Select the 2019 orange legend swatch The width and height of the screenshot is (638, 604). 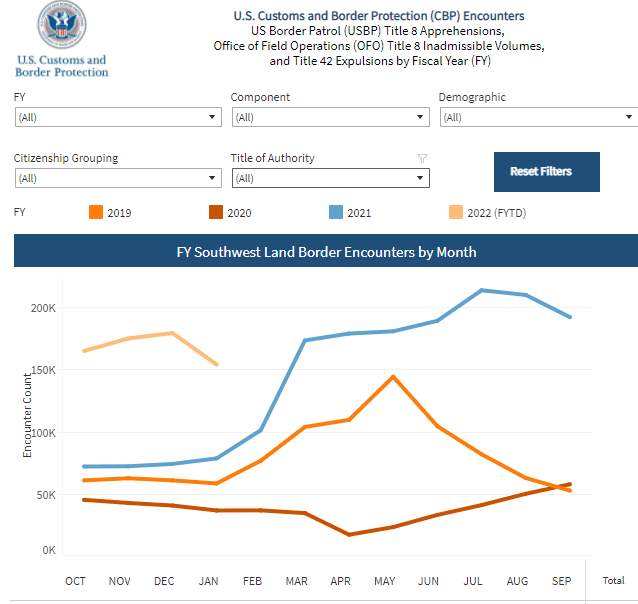click(96, 212)
